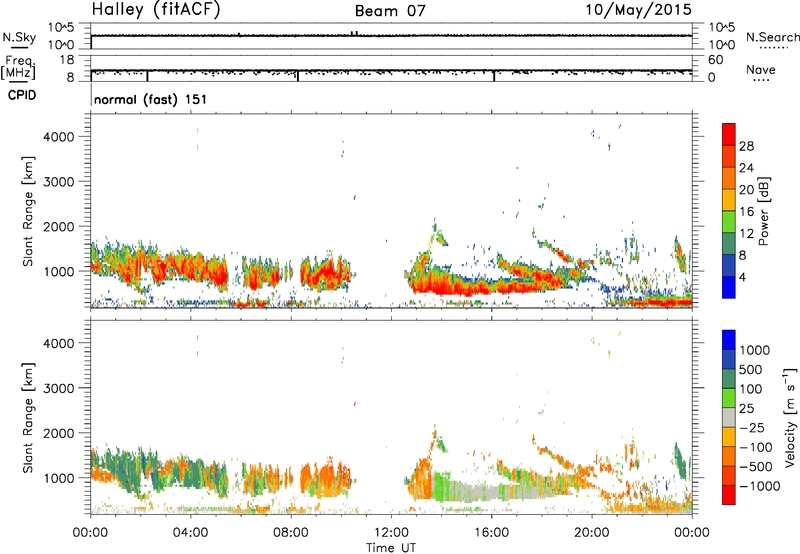Click the 'Halley (fitACF)' plot title

click(156, 10)
